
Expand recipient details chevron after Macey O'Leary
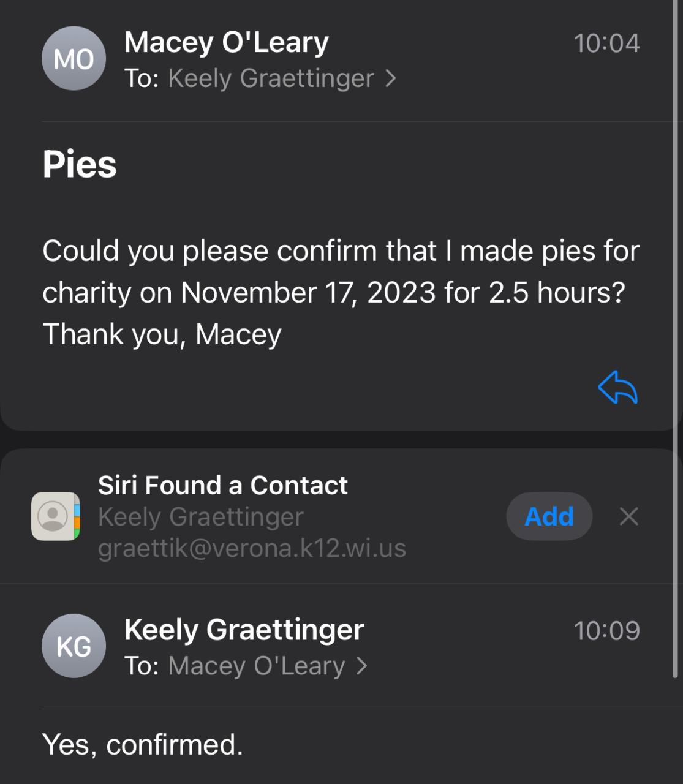coord(362,666)
